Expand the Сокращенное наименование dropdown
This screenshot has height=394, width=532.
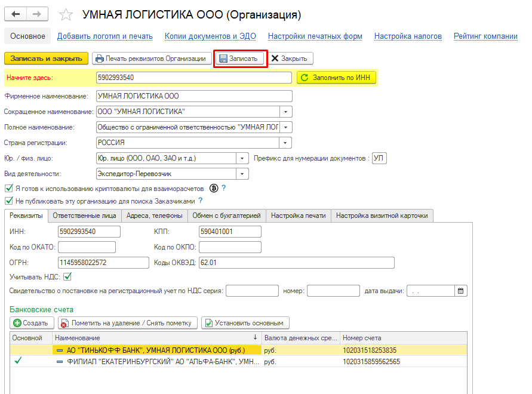(x=285, y=112)
